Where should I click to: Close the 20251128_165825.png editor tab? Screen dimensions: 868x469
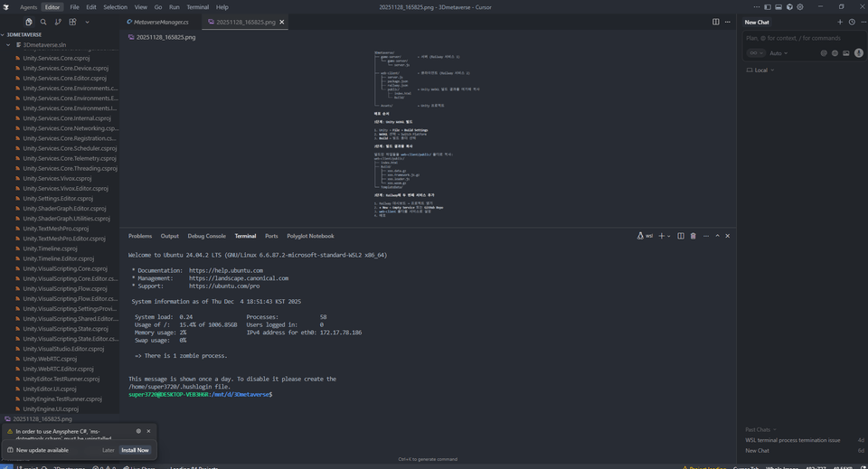point(282,22)
